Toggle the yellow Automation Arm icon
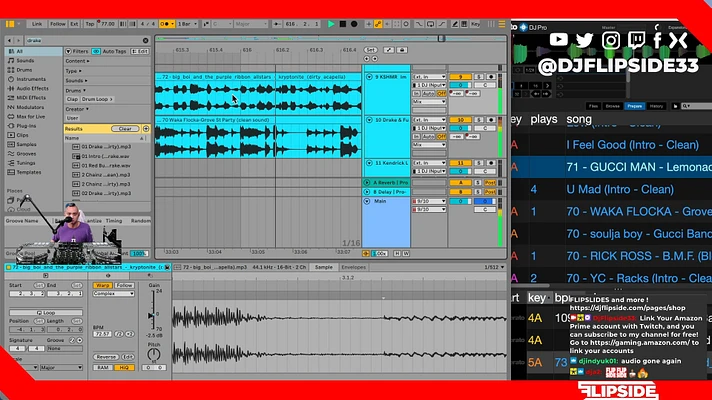The height and width of the screenshot is (400, 712). 378,24
